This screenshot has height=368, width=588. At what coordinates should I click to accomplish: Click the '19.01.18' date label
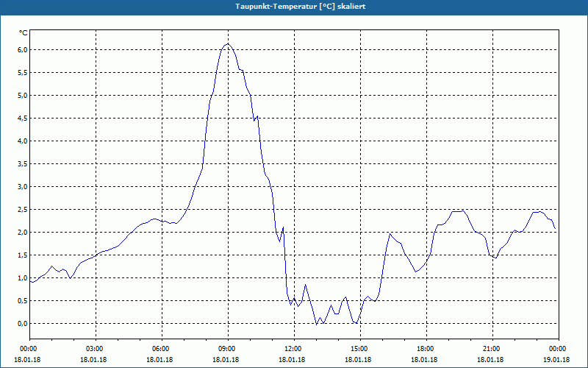click(x=556, y=360)
